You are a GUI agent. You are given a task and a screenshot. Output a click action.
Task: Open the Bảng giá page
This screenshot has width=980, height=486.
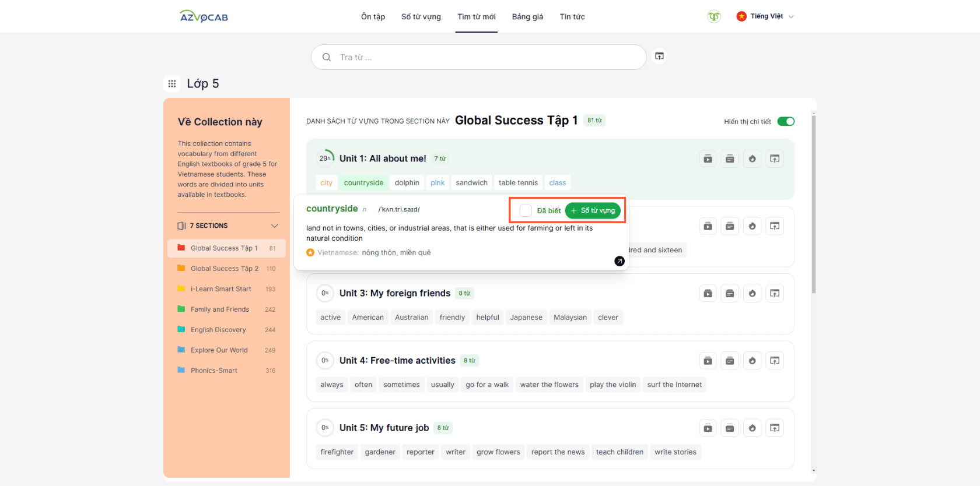tap(527, 16)
